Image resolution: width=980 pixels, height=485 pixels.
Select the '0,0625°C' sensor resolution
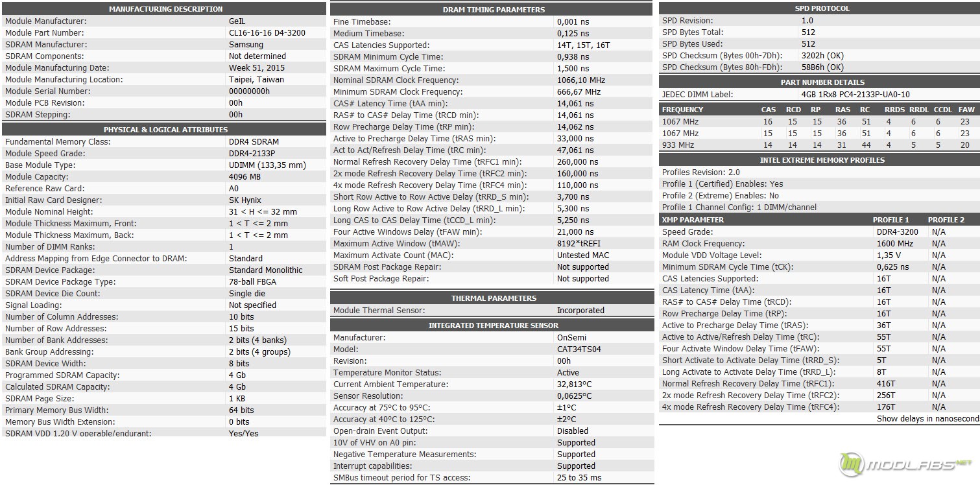coord(575,396)
